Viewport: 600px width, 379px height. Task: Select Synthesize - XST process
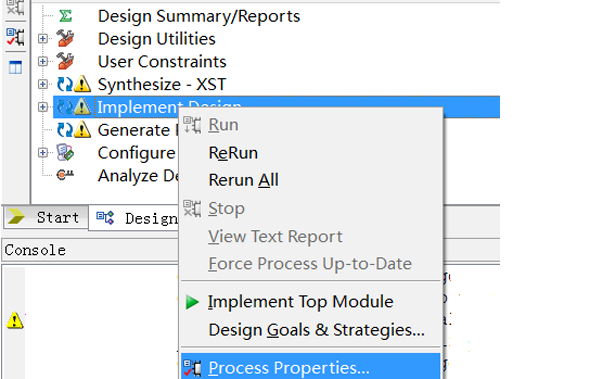point(162,85)
